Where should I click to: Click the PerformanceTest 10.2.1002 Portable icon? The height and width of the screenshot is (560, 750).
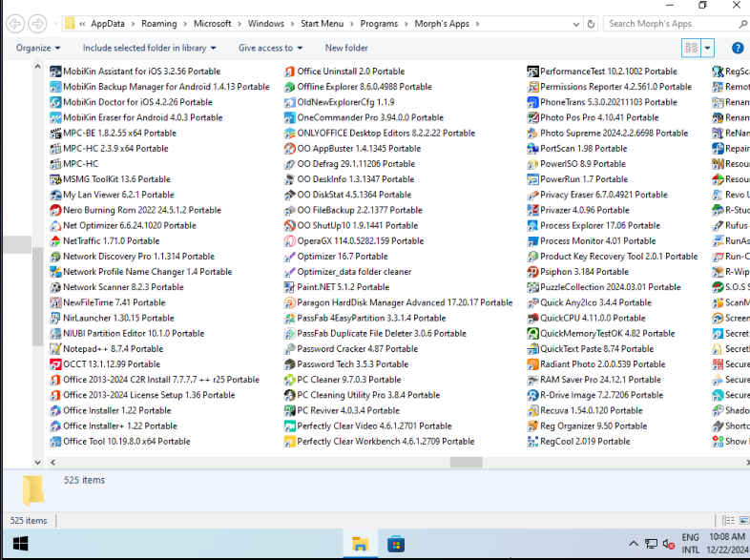tap(532, 72)
